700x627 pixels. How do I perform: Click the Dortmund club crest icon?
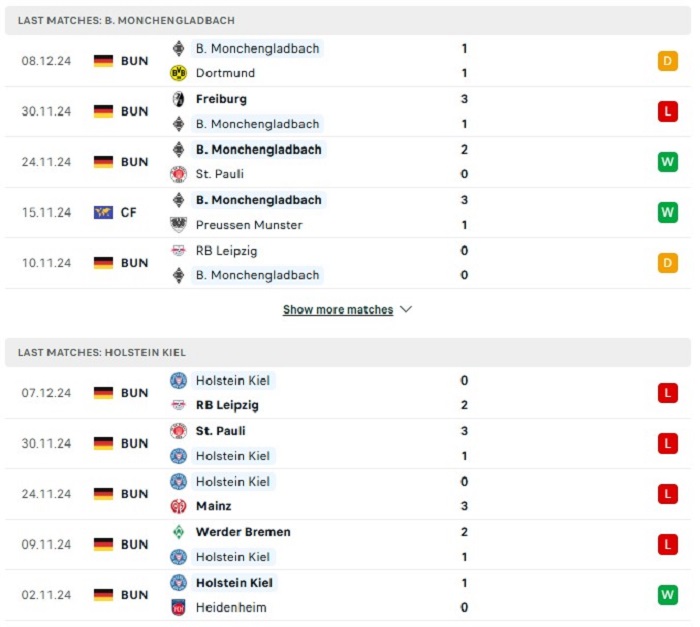(178, 73)
